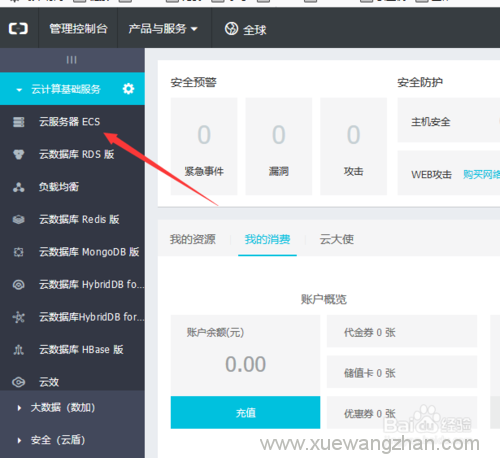The width and height of the screenshot is (500, 458).
Task: Click the icon beside 云数据库HybridDB for...
Action: (19, 317)
